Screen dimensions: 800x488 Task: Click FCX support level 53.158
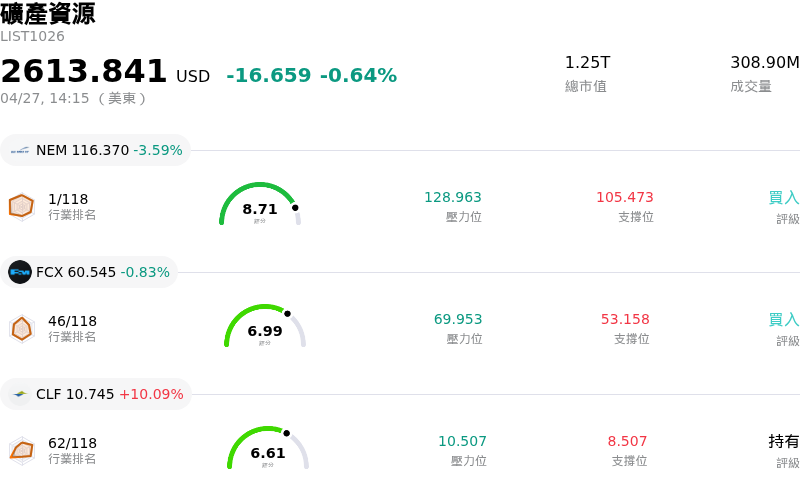click(x=625, y=319)
